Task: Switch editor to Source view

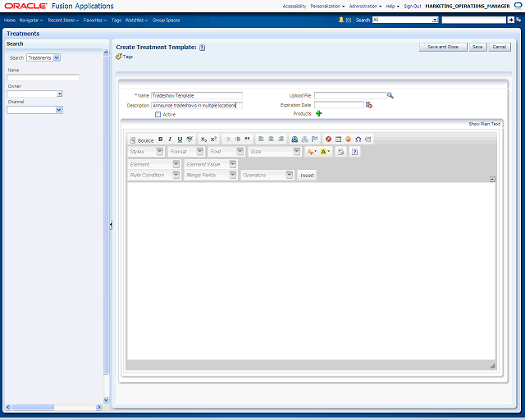Action: click(x=142, y=140)
